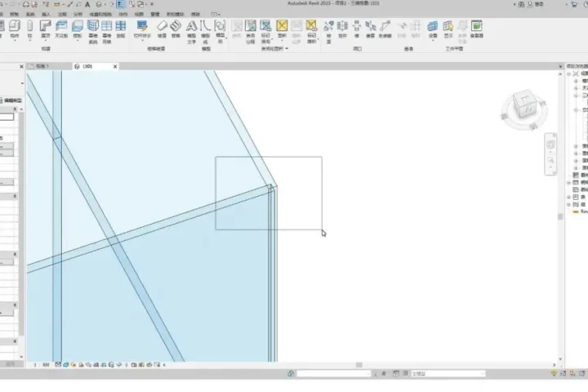Click the visual style icon in view control bar
Image resolution: width=588 pixels, height=392 pixels.
65,364
